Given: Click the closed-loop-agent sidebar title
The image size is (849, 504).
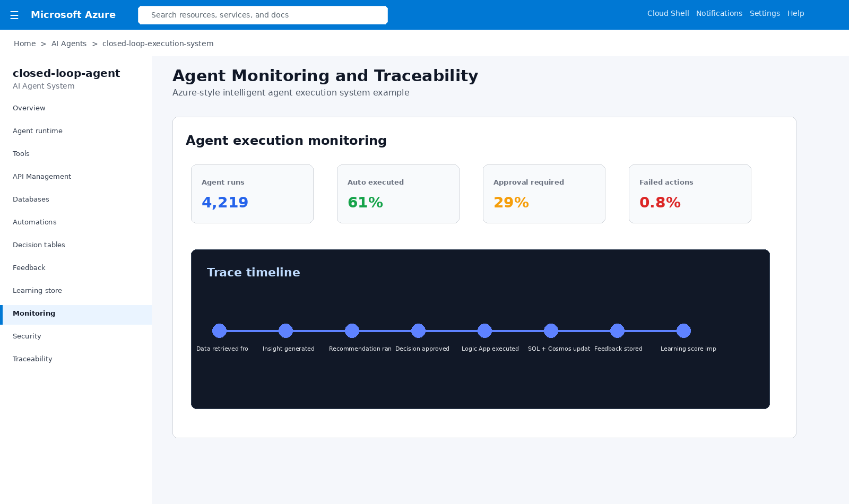Looking at the screenshot, I should pos(66,73).
